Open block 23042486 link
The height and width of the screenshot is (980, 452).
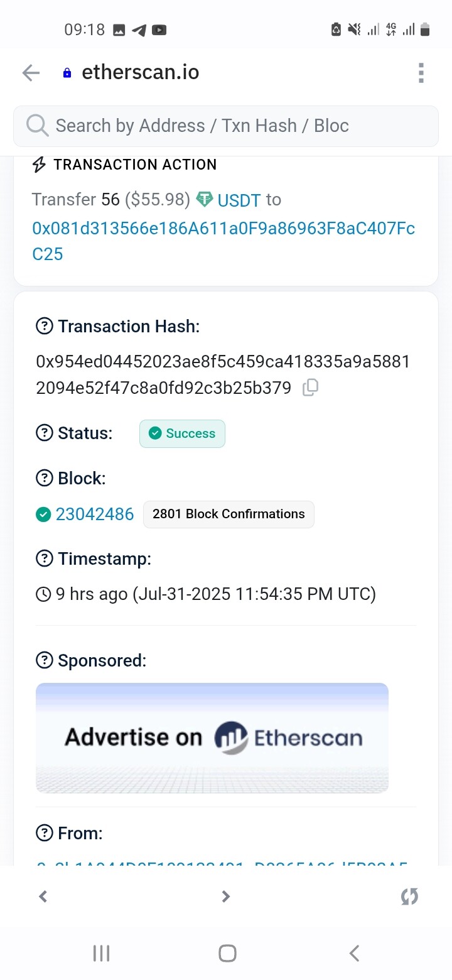[95, 514]
